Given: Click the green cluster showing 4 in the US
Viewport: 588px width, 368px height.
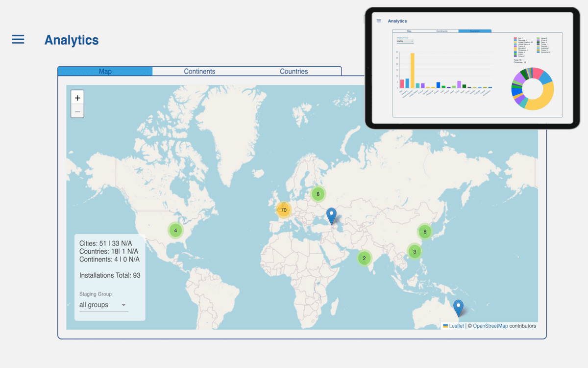Looking at the screenshot, I should coord(175,230).
